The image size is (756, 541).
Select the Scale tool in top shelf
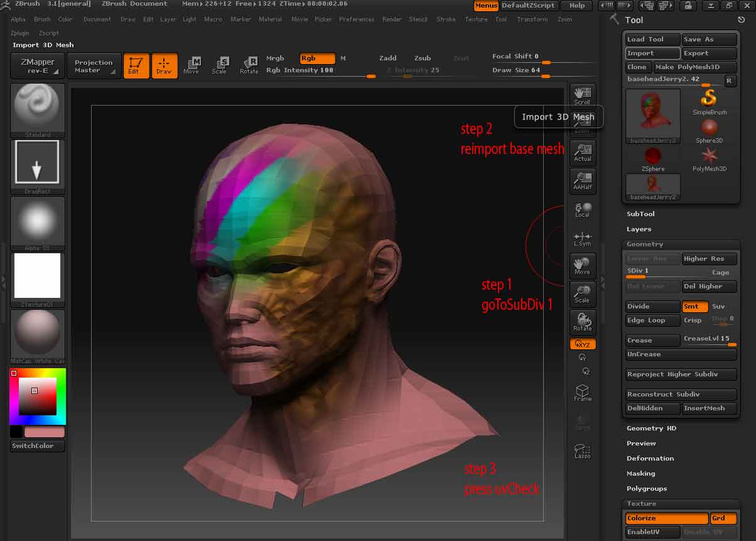tap(219, 65)
